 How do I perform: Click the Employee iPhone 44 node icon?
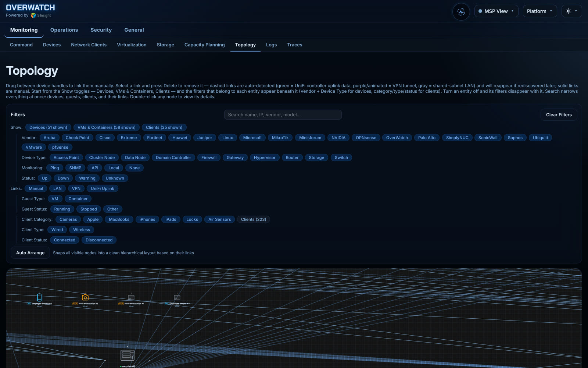point(177,297)
